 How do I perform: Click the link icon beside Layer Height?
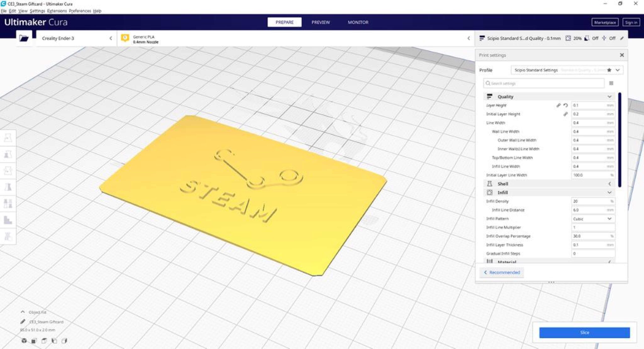pyautogui.click(x=558, y=105)
